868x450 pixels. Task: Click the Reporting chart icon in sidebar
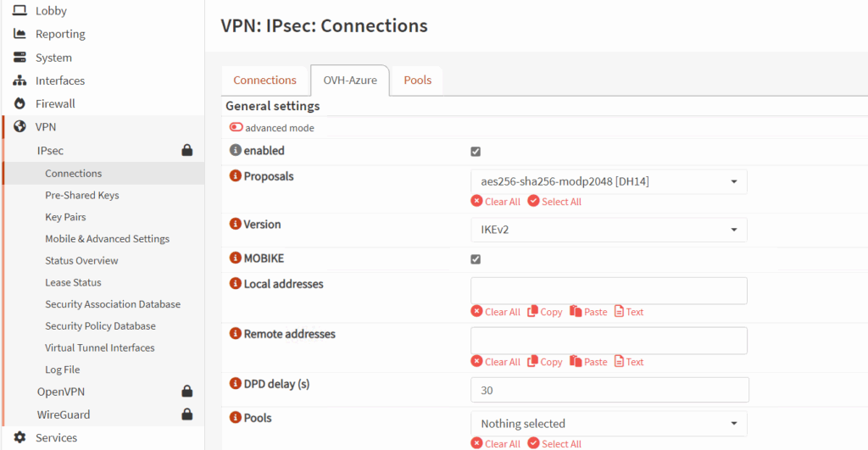tap(20, 34)
